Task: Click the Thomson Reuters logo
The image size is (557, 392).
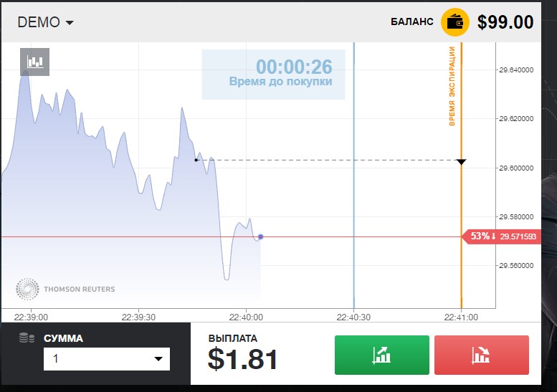Action: pyautogui.click(x=65, y=289)
